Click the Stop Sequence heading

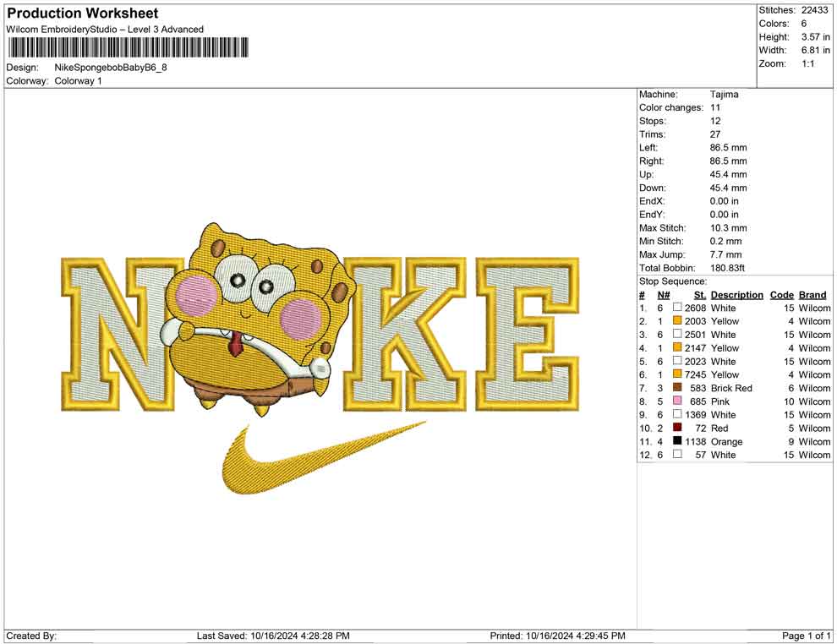coord(673,281)
